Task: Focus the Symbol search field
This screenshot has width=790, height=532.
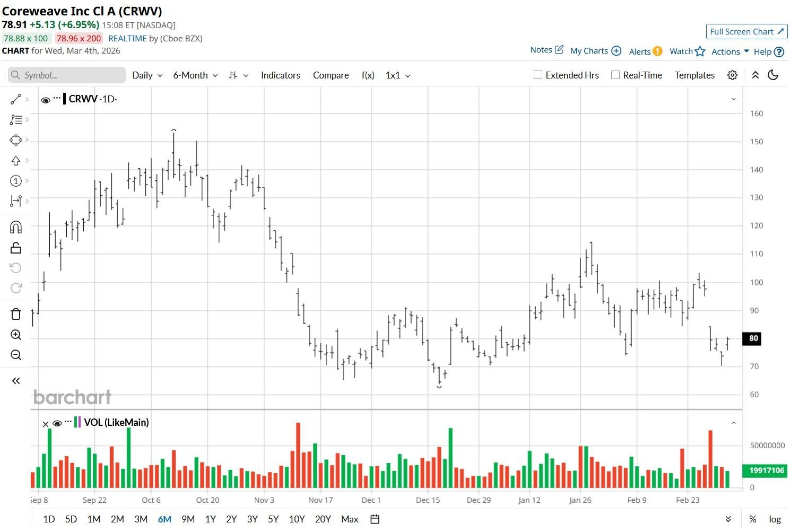Action: pyautogui.click(x=67, y=75)
